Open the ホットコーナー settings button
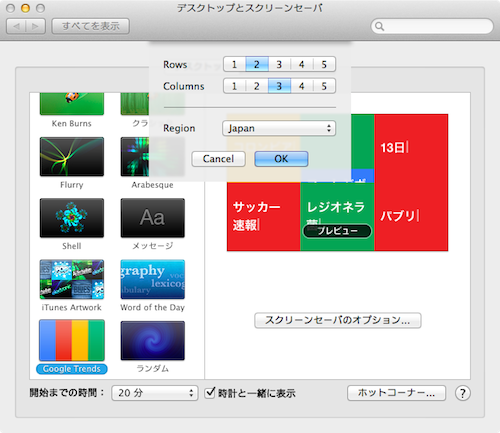This screenshot has width=500, height=433. click(396, 393)
